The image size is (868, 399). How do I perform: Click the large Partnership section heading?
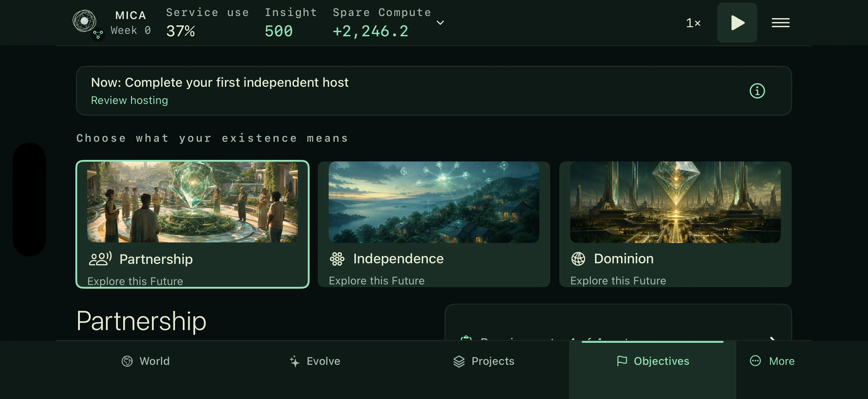coord(141,321)
